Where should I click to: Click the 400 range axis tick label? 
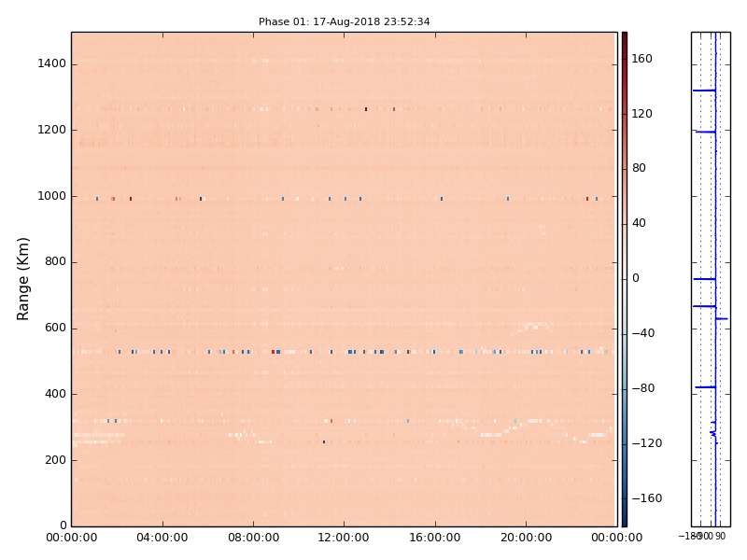tap(55, 394)
